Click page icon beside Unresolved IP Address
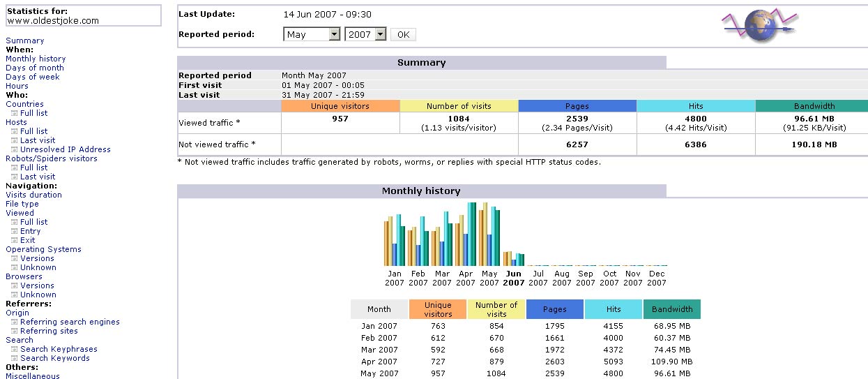Viewport: 868px width, 379px height. 14,149
